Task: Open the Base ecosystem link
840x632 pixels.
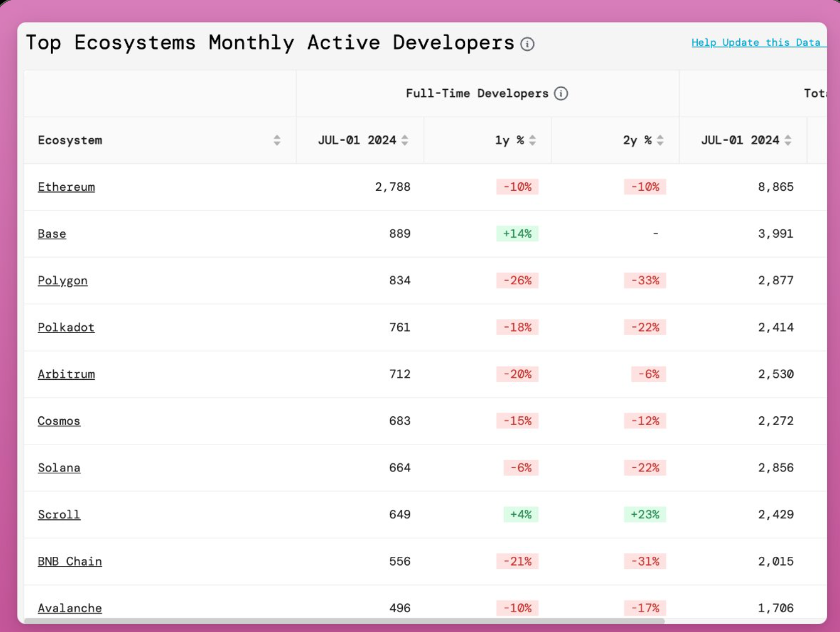Action: (52, 234)
